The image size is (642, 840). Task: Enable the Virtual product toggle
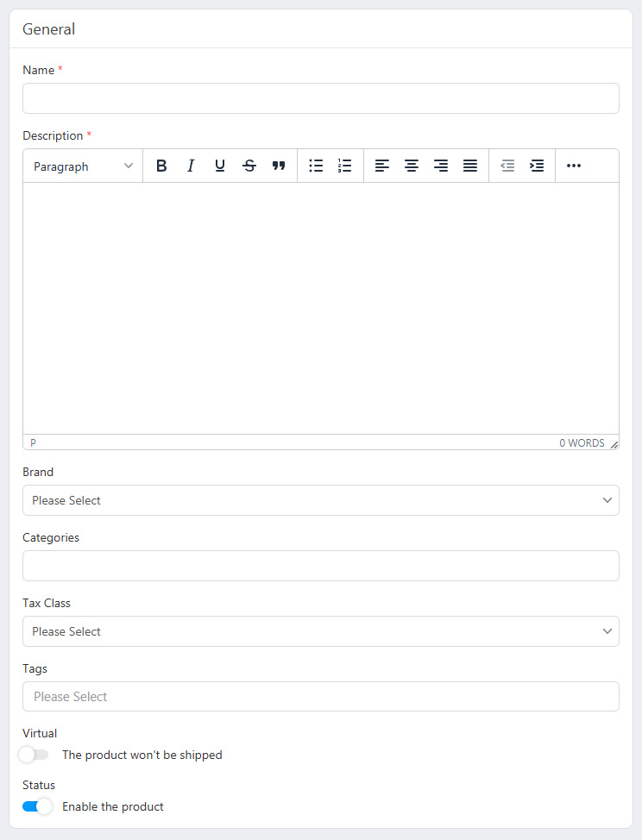click(x=35, y=755)
